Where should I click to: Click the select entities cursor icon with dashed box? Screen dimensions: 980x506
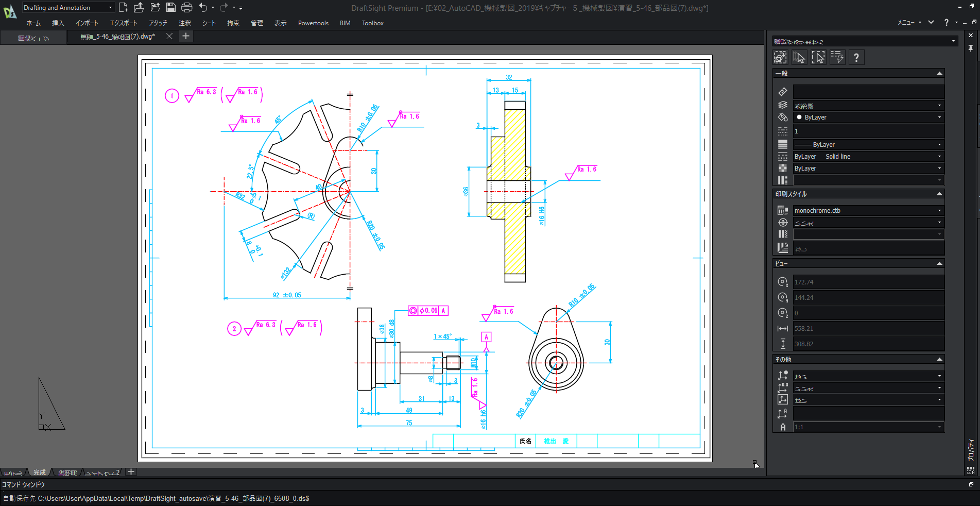pyautogui.click(x=818, y=57)
